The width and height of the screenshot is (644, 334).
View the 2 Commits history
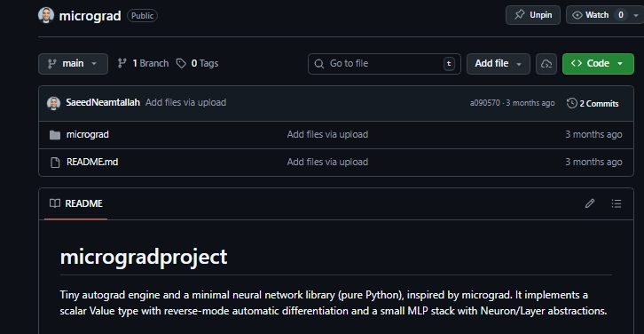[593, 104]
